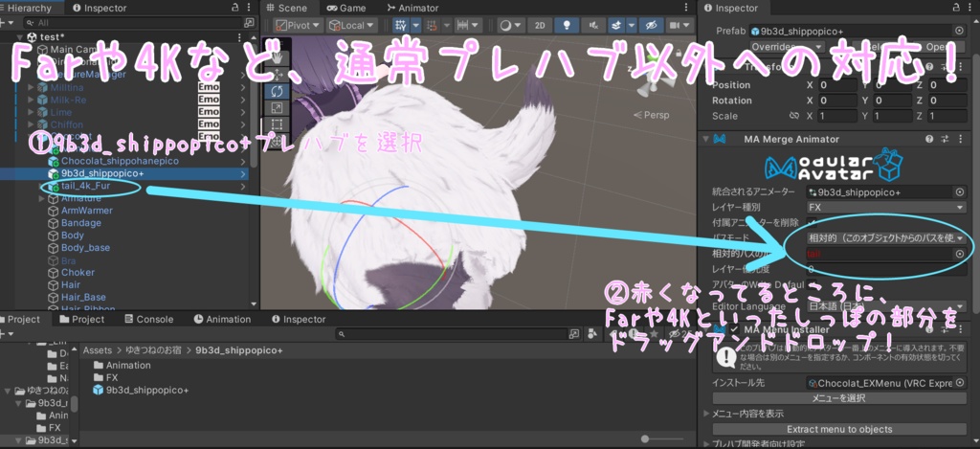Switch to the Animator tab
This screenshot has height=449, width=980.
pyautogui.click(x=412, y=8)
